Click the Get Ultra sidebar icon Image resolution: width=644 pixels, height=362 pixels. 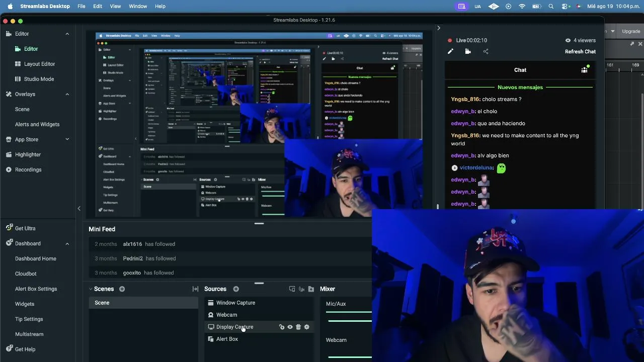[x=9, y=228]
